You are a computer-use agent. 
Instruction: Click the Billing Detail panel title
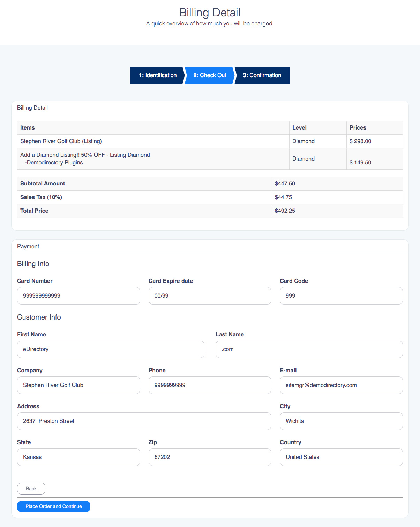32,108
